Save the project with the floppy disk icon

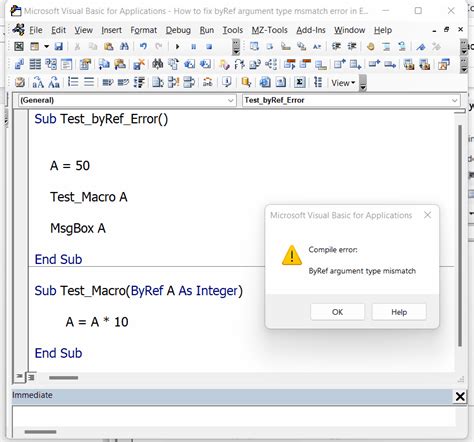pyautogui.click(x=59, y=46)
